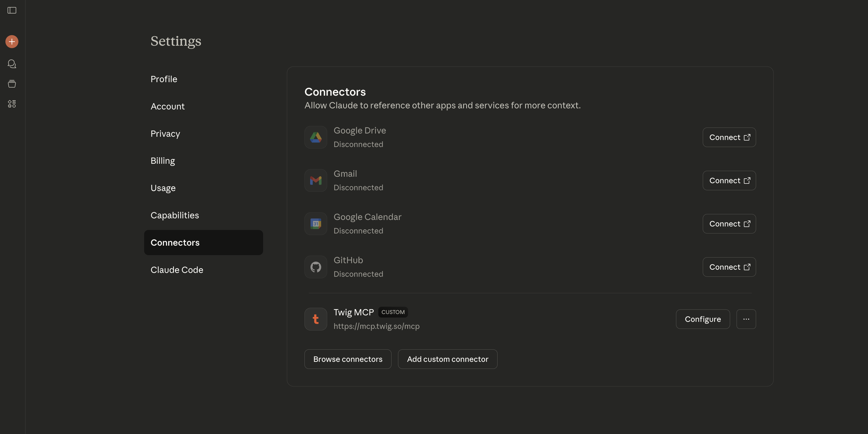The height and width of the screenshot is (434, 868).
Task: Open the artifacts shapes icon
Action: click(12, 104)
